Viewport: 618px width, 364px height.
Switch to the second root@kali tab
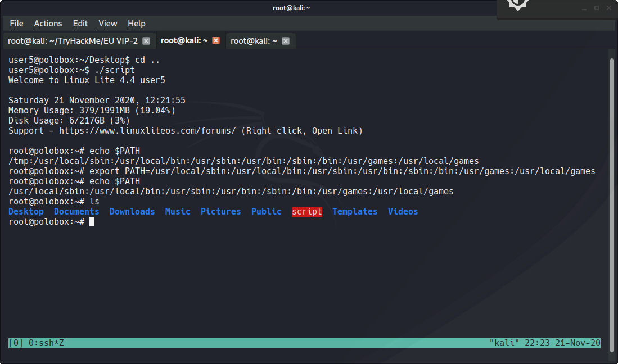pos(184,40)
